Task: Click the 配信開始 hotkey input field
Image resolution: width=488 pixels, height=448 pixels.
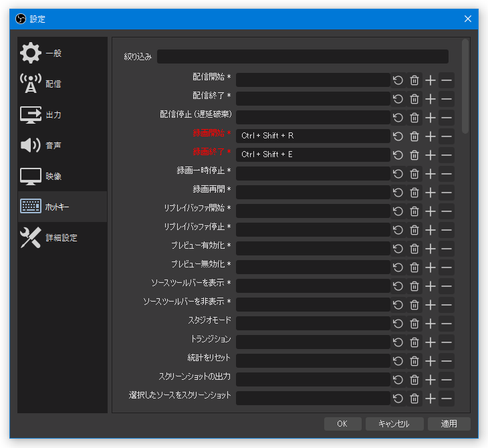Action: click(313, 80)
